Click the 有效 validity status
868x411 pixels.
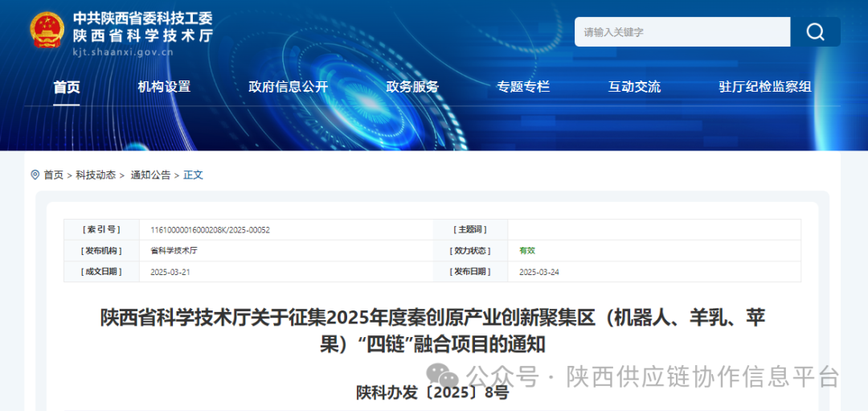click(527, 250)
